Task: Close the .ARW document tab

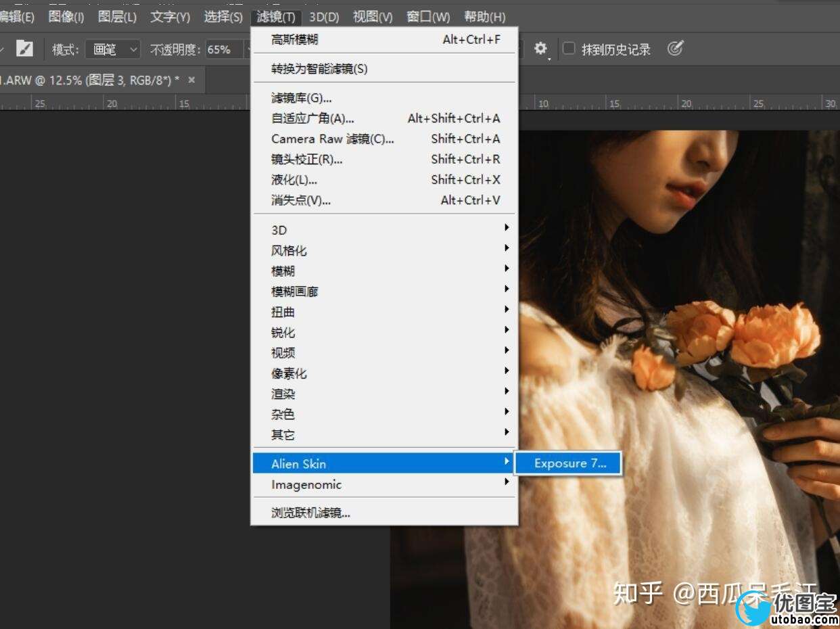Action: click(x=191, y=80)
